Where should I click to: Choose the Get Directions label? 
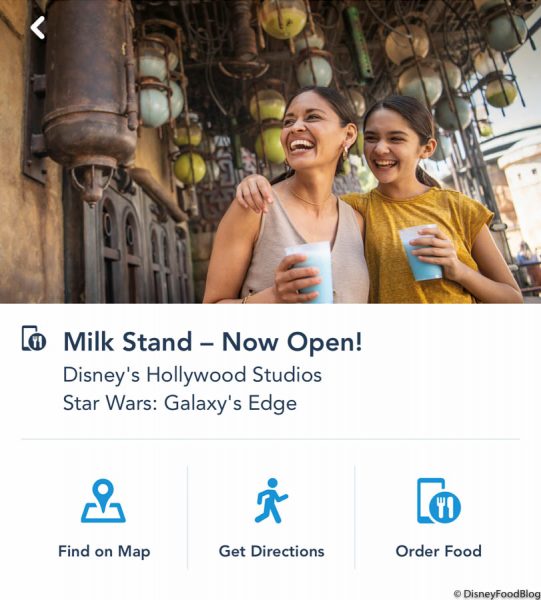click(x=271, y=551)
